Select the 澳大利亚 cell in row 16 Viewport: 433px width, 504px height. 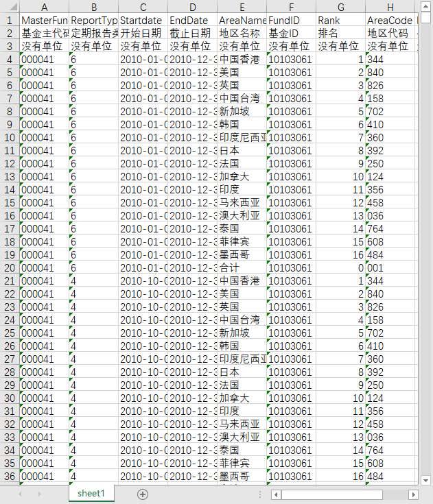pyautogui.click(x=242, y=216)
